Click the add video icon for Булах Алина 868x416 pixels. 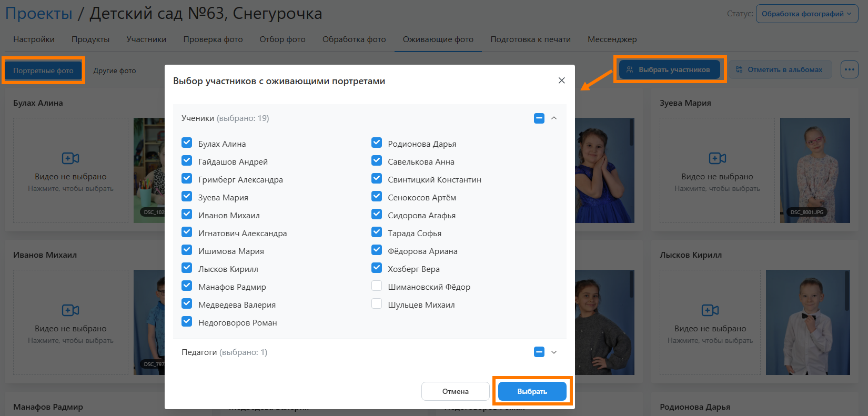click(x=70, y=158)
